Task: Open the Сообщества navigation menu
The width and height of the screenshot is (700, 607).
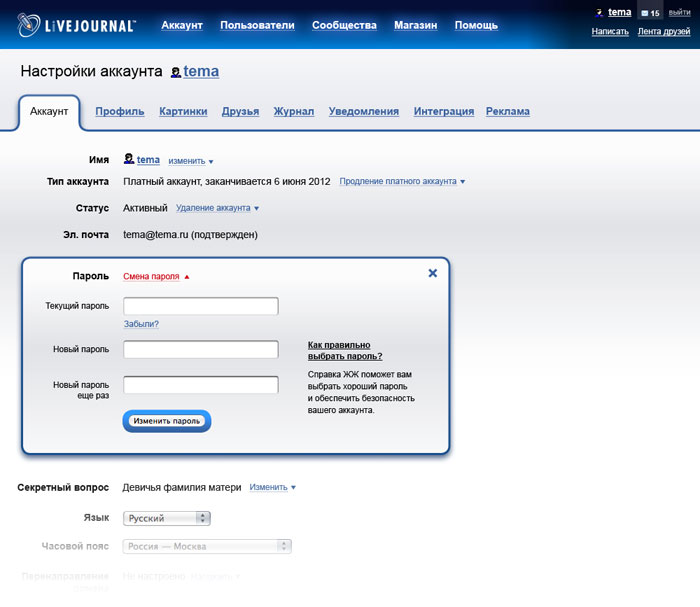Action: tap(344, 25)
